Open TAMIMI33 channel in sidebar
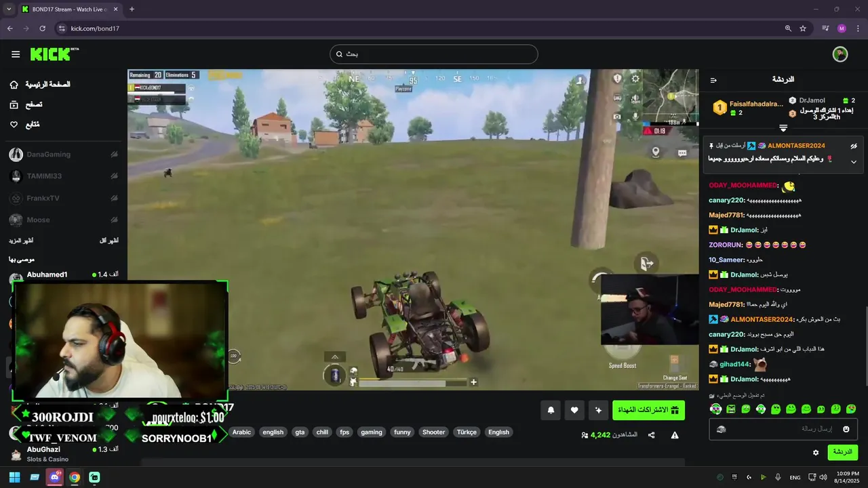Viewport: 868px width, 488px height. (x=63, y=176)
